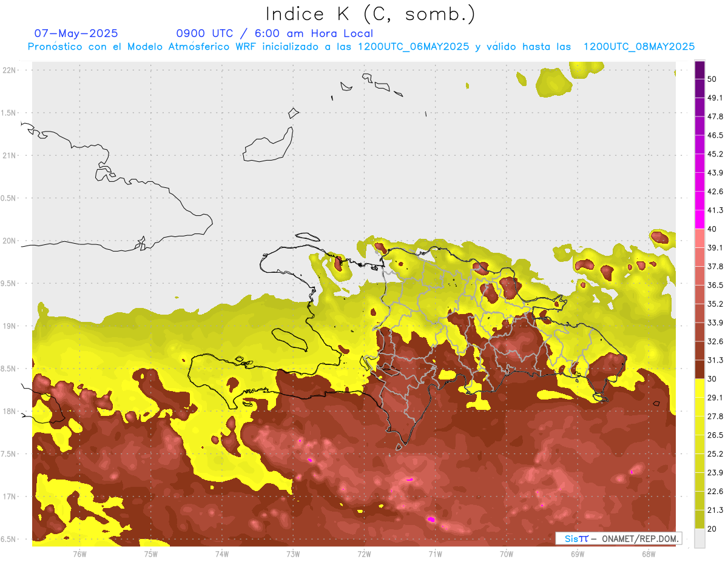Select the "7.5N" latitude label
728x562 pixels.
(9, 455)
